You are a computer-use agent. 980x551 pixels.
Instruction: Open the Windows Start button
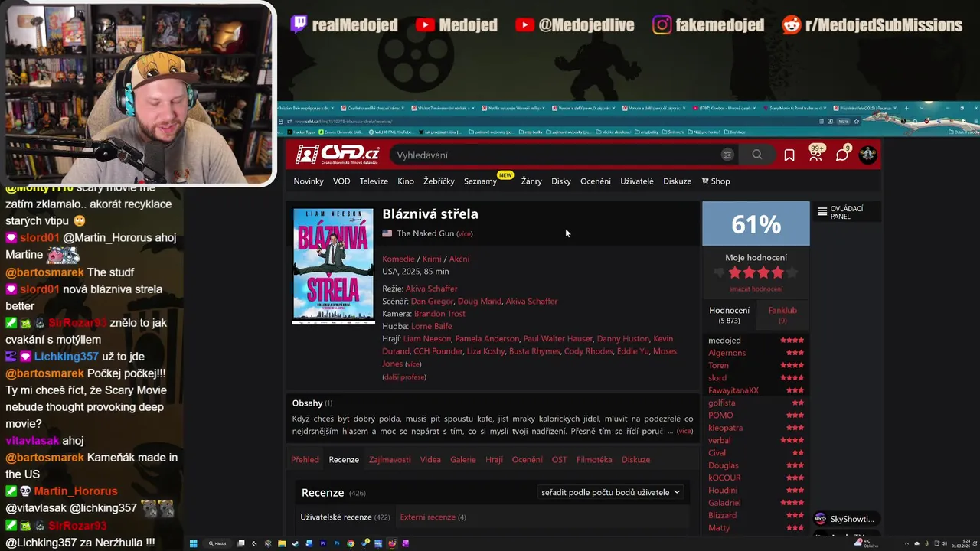(x=194, y=543)
